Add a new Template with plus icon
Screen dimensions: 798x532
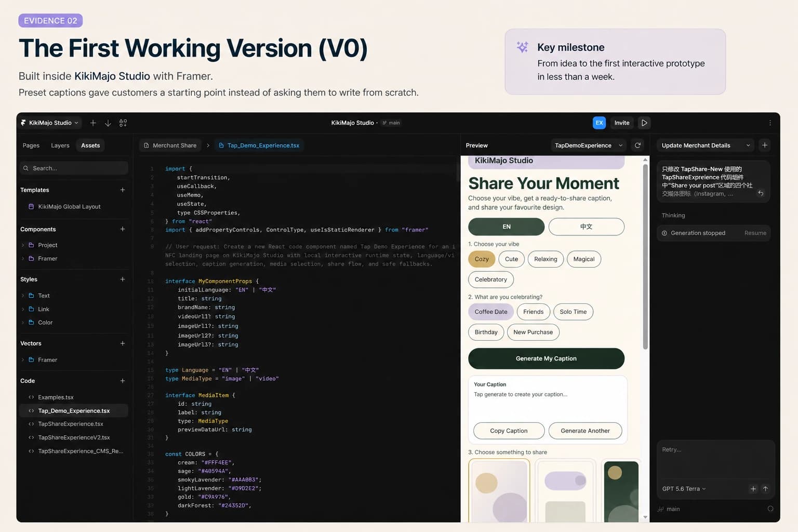pos(123,190)
